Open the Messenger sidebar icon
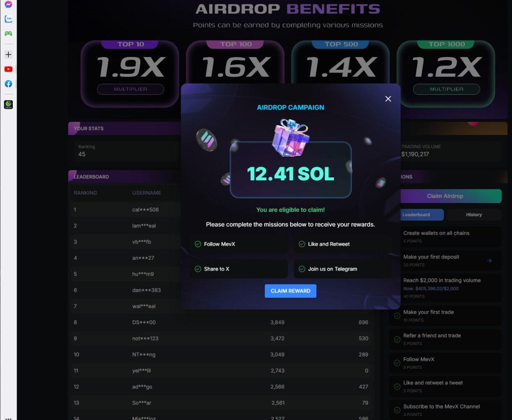This screenshot has width=512, height=420. pos(8,4)
